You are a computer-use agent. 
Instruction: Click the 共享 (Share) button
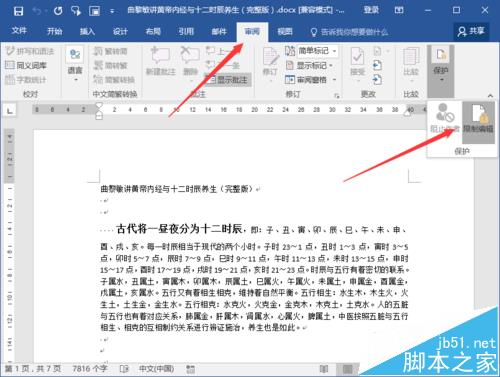[471, 31]
